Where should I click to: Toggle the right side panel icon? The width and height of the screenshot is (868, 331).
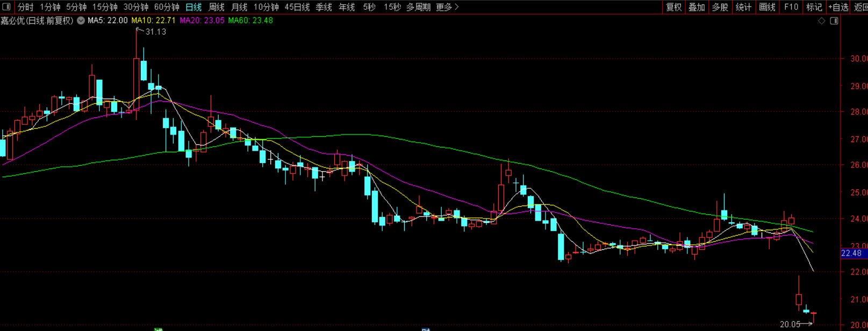[x=834, y=21]
